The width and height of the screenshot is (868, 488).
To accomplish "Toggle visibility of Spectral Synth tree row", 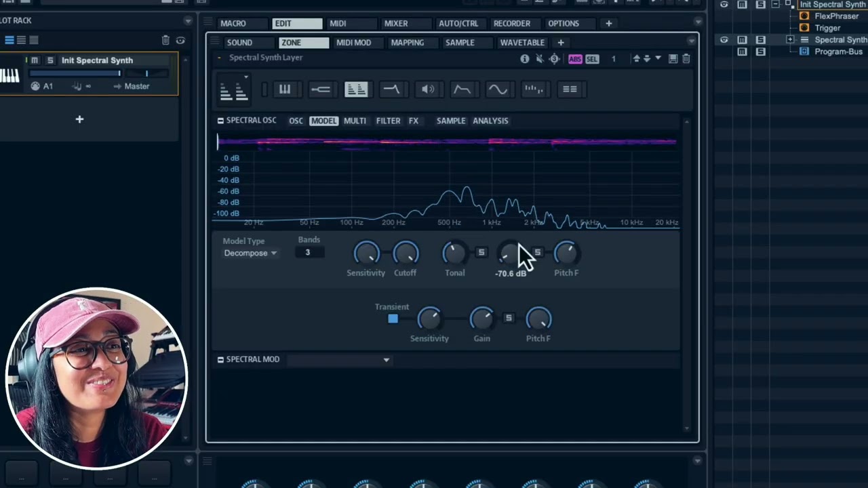I will coord(724,40).
